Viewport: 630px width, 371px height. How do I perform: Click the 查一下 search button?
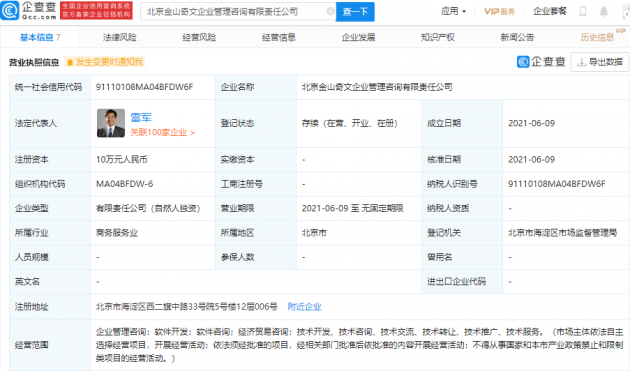[355, 12]
